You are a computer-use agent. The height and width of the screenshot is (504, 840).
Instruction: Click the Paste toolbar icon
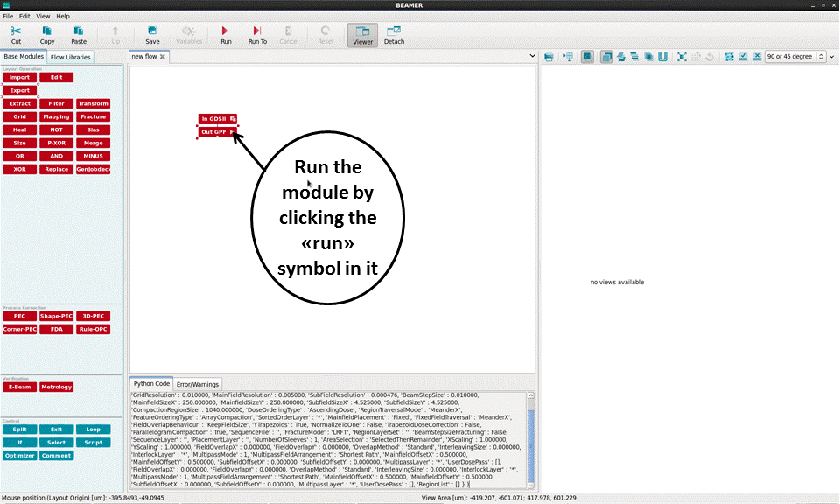click(x=79, y=34)
